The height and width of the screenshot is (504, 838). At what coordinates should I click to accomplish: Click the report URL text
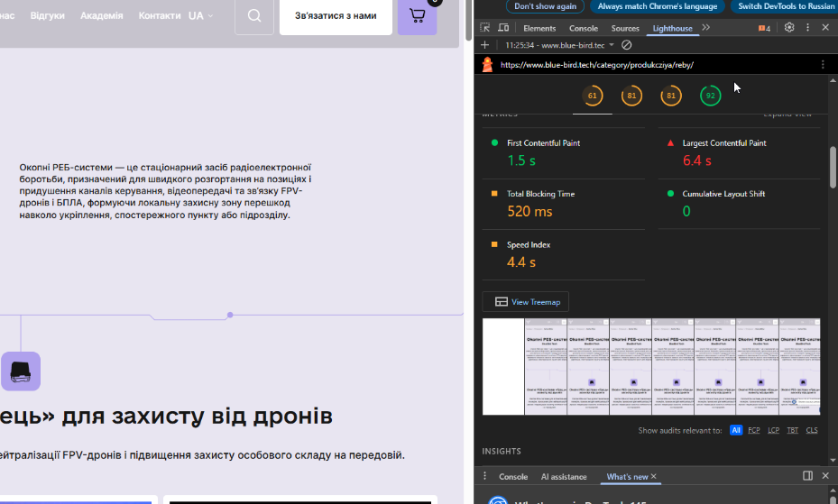(x=597, y=65)
